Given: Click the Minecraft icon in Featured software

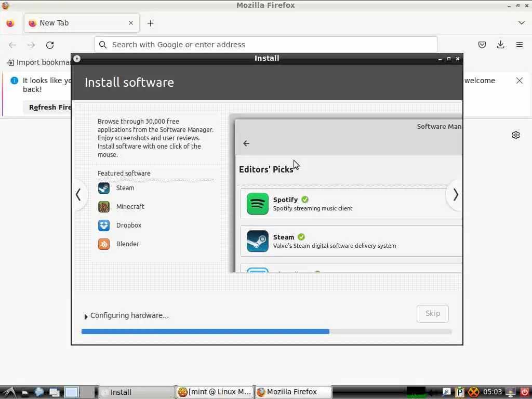Looking at the screenshot, I should [104, 207].
